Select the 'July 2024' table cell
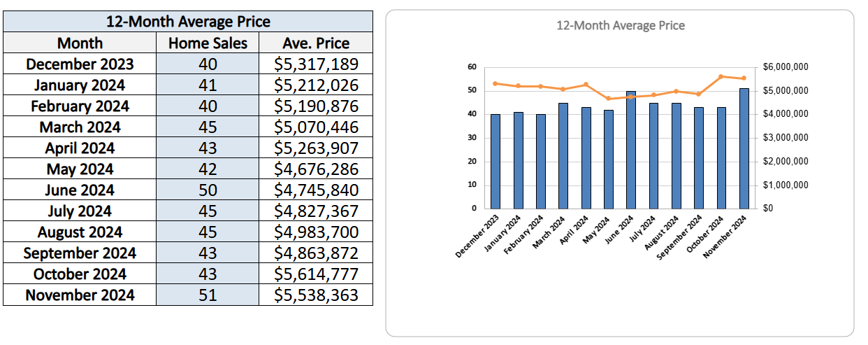868x345 pixels. pos(80,211)
